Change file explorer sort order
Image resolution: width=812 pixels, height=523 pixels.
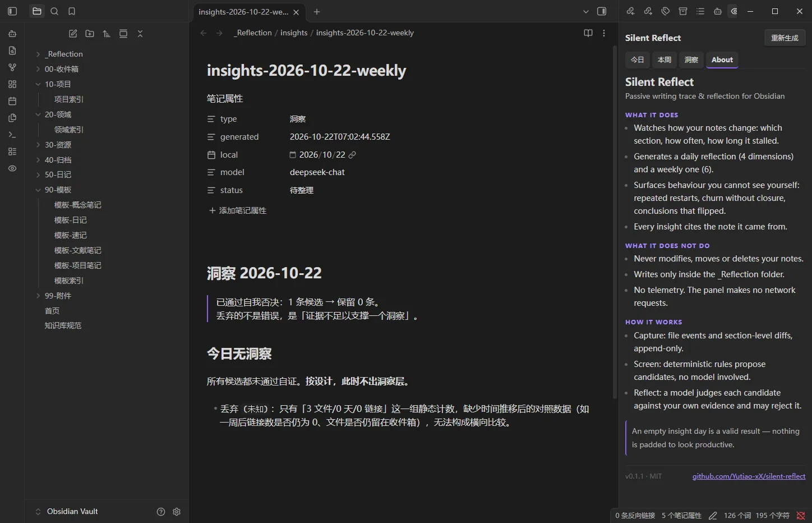pos(107,34)
